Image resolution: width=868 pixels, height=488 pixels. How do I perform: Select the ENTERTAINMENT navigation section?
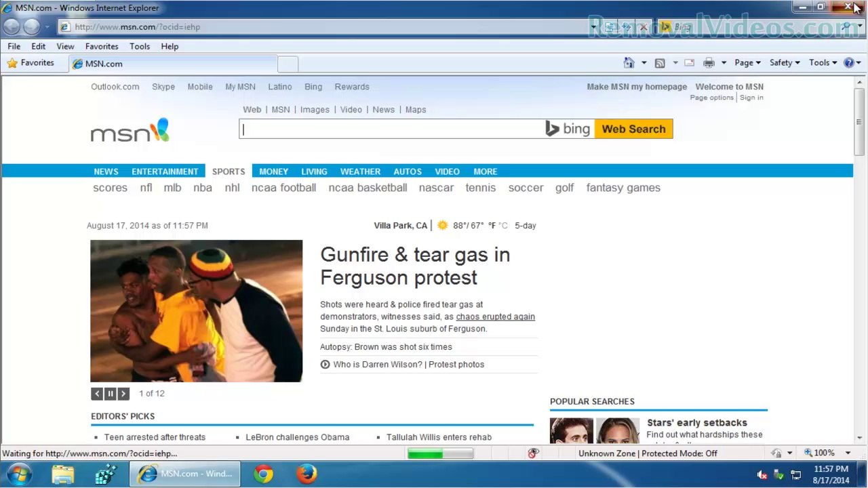165,171
